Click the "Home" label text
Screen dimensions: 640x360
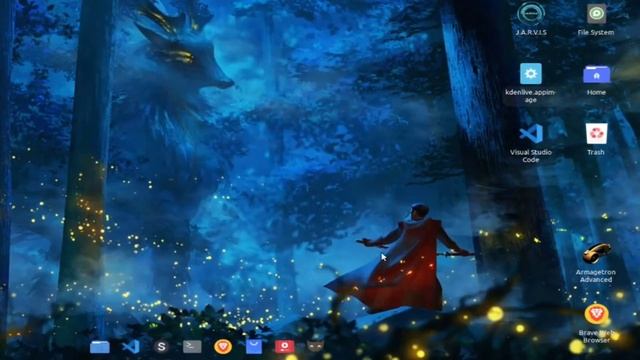coord(596,92)
